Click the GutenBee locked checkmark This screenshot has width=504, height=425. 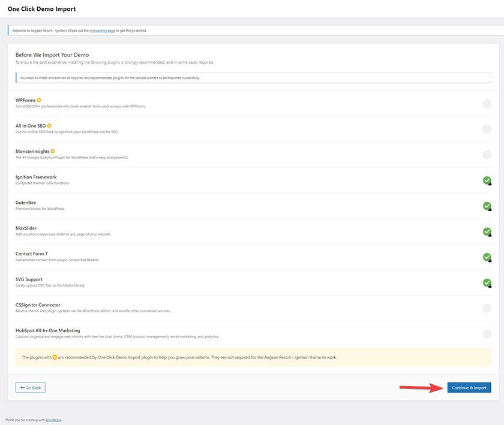(487, 206)
